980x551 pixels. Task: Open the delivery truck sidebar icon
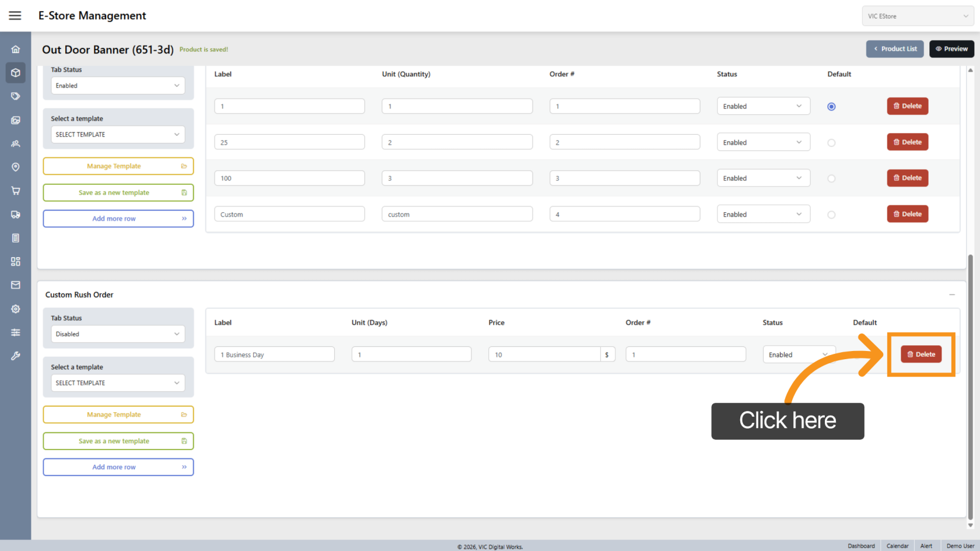(x=16, y=215)
